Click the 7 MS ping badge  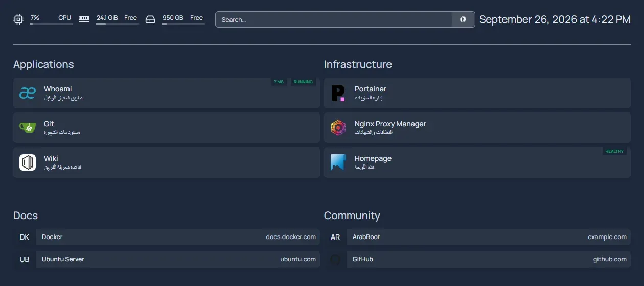[x=279, y=82]
